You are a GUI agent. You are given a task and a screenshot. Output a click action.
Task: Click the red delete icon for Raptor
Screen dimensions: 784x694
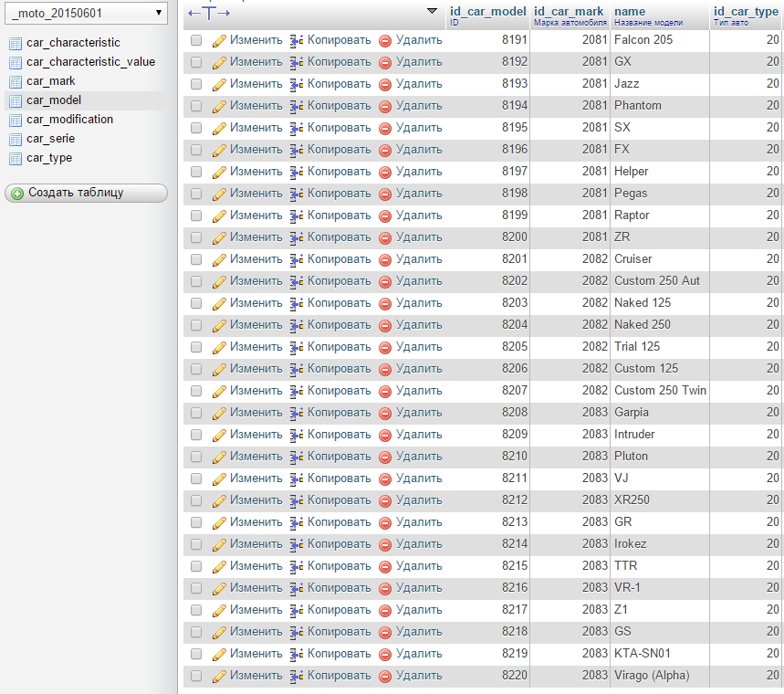[x=385, y=216]
